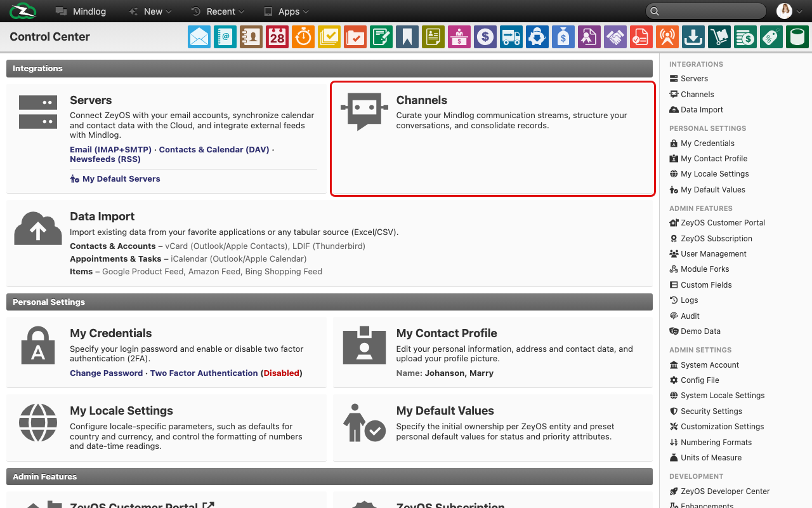Open Security Settings in sidebar
Viewport: 812px width, 508px height.
point(705,411)
